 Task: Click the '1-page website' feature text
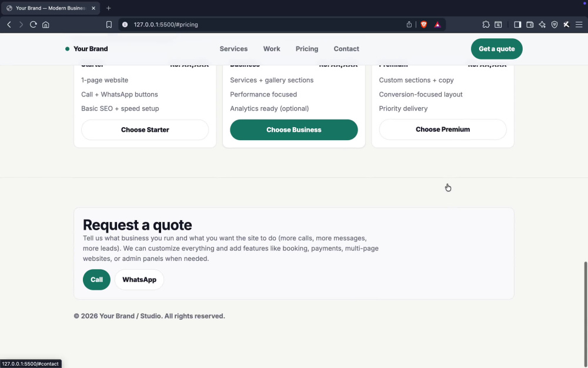coord(105,80)
